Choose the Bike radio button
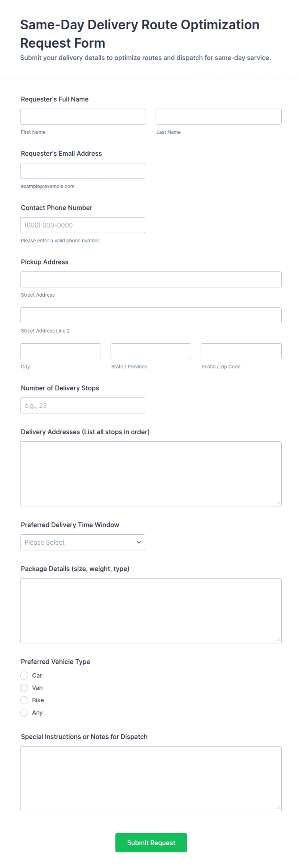The image size is (299, 868). click(24, 700)
